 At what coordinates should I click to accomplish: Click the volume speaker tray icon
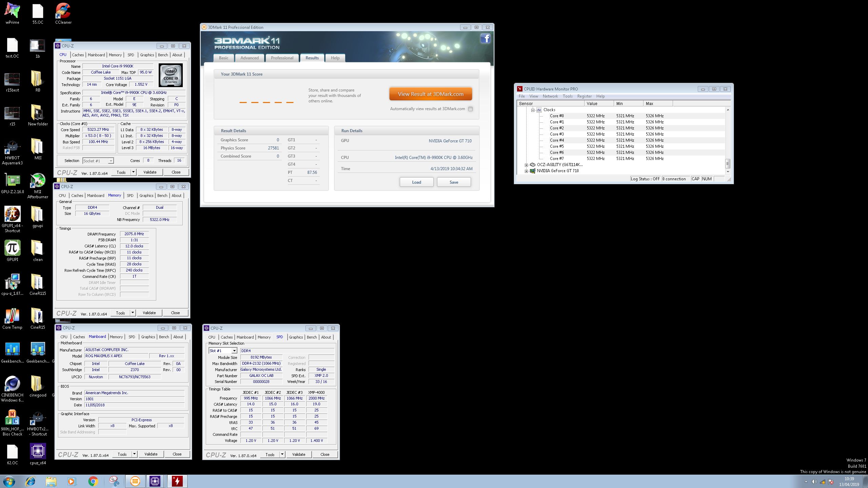(814, 482)
